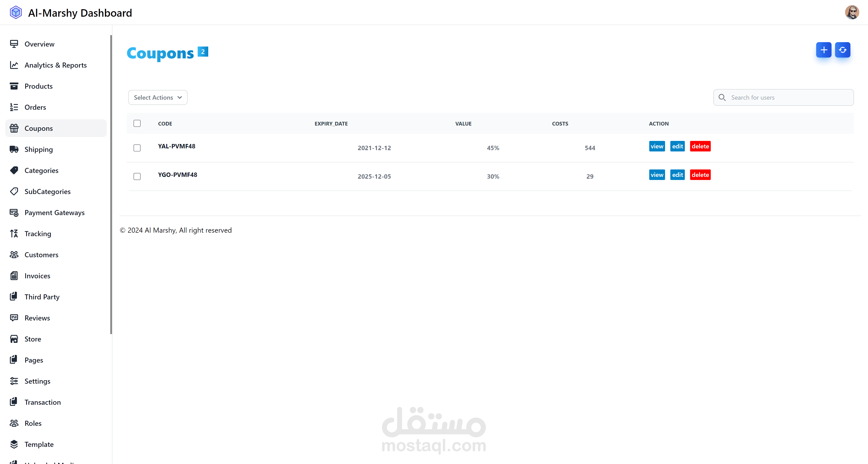Open the Select Actions dropdown
Viewport: 868px width, 464px height.
tap(158, 98)
